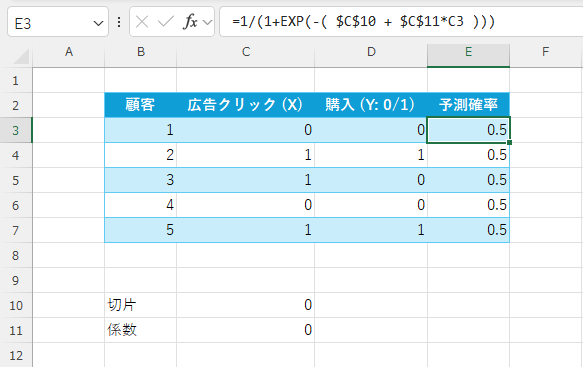Click the 予測確率 header cell
This screenshot has height=367, width=583.
click(468, 105)
